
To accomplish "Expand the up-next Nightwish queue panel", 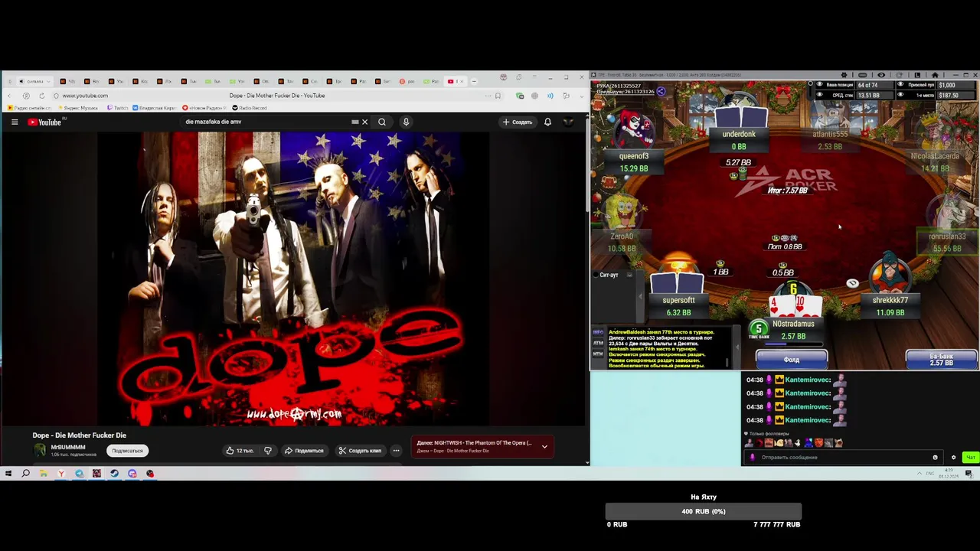I will [544, 446].
